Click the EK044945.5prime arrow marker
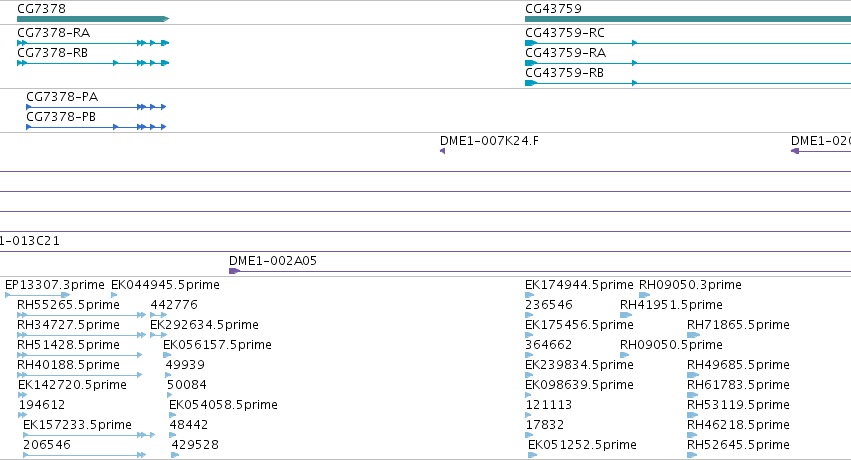Image resolution: width=851 pixels, height=460 pixels. tap(114, 295)
